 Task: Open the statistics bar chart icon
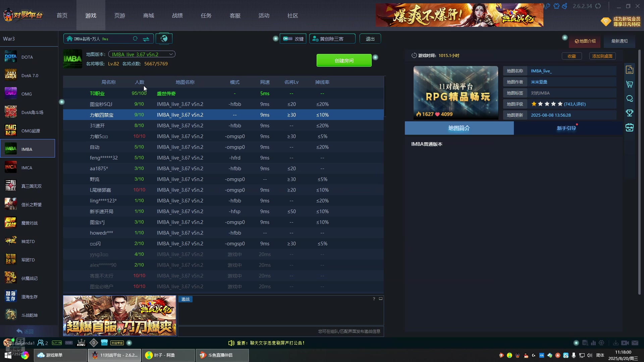click(593, 343)
